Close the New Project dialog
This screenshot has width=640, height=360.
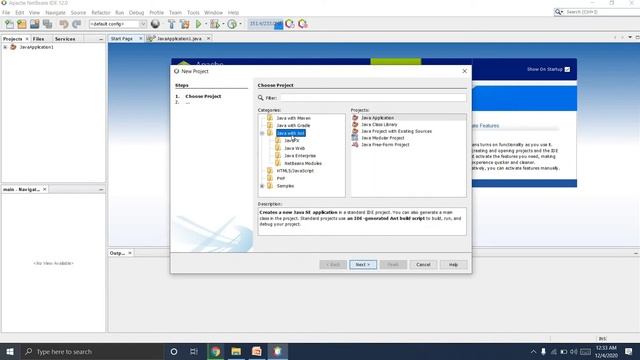[464, 71]
